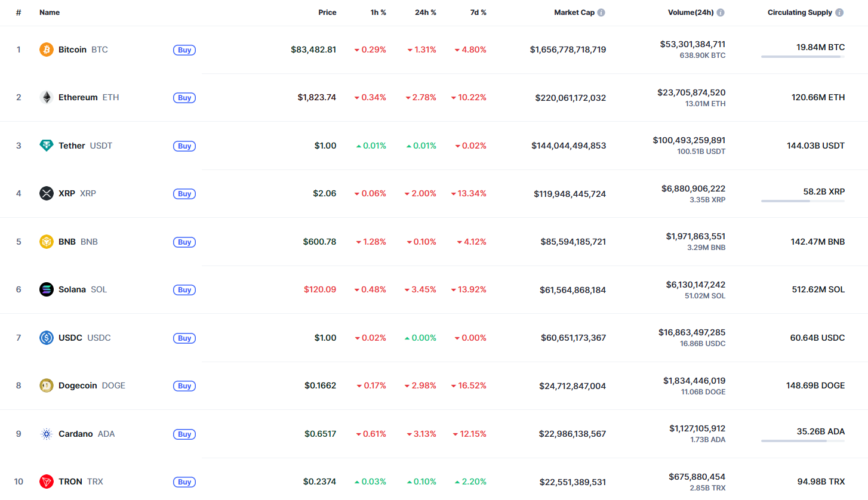The height and width of the screenshot is (500, 868).
Task: Sort by Circulating Supply column header
Action: 801,13
